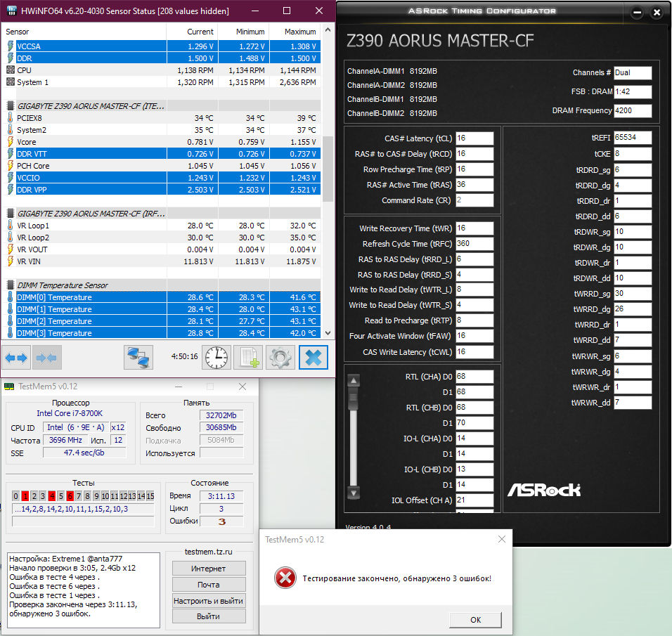The height and width of the screenshot is (636, 672).
Task: Click tRAS value field showing 36
Action: click(474, 184)
